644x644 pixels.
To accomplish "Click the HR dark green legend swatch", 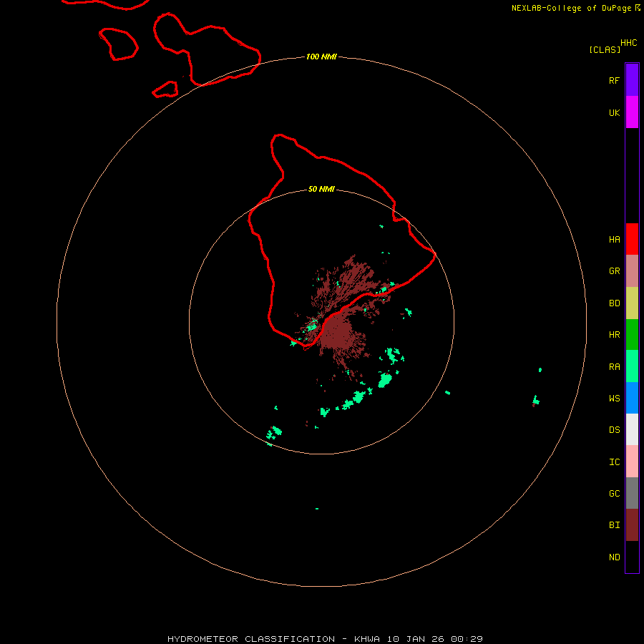I will (632, 335).
